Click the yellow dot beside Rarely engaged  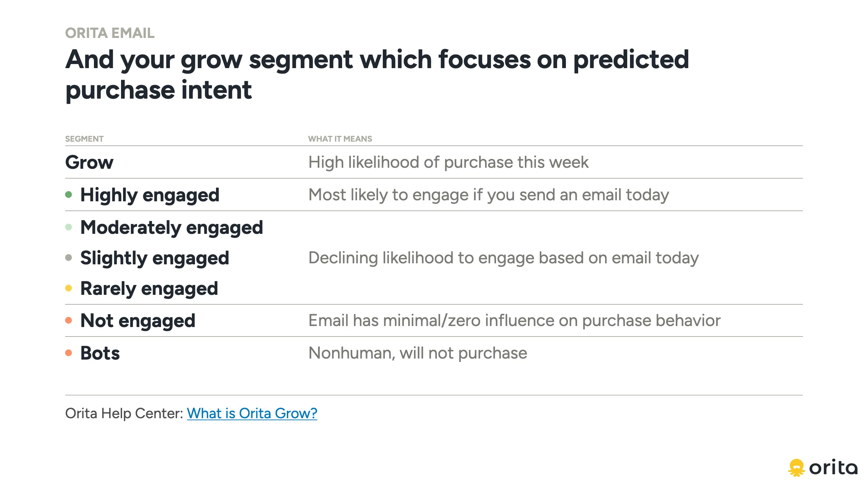[68, 288]
